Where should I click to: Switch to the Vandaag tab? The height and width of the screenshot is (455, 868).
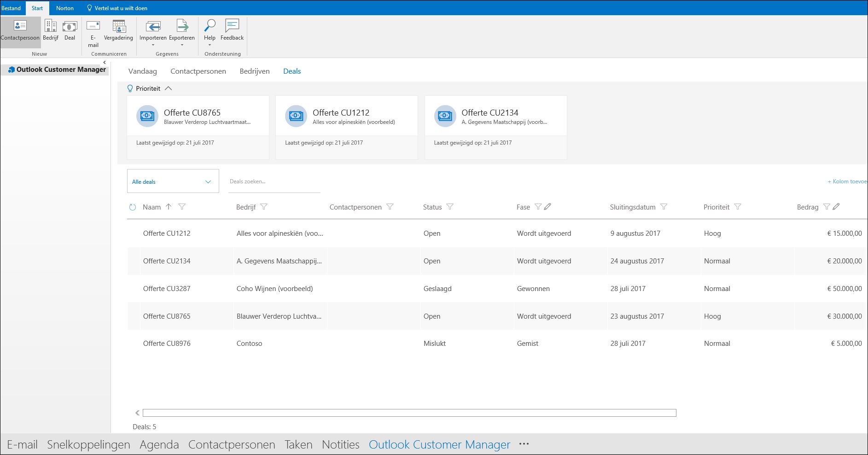point(143,71)
